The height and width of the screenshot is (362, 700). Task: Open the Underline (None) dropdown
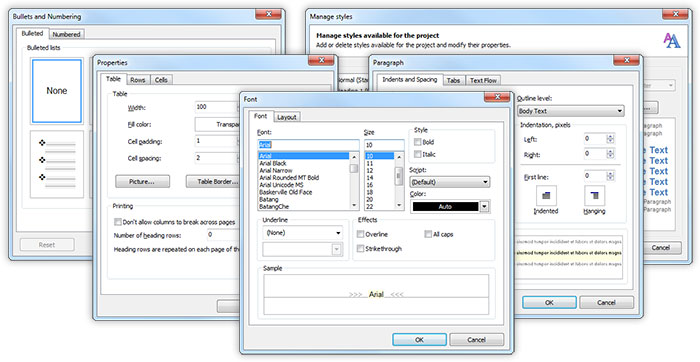303,233
